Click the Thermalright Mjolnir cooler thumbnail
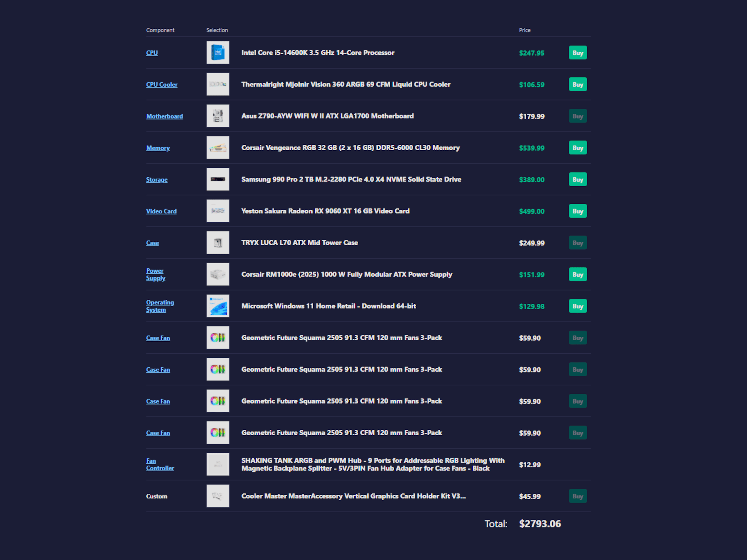747x560 pixels. 218,84
